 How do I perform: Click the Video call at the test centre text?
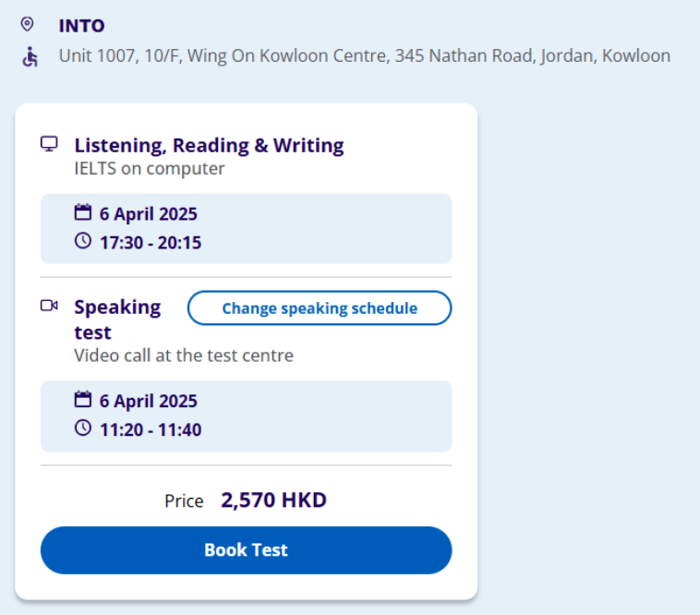pyautogui.click(x=184, y=356)
